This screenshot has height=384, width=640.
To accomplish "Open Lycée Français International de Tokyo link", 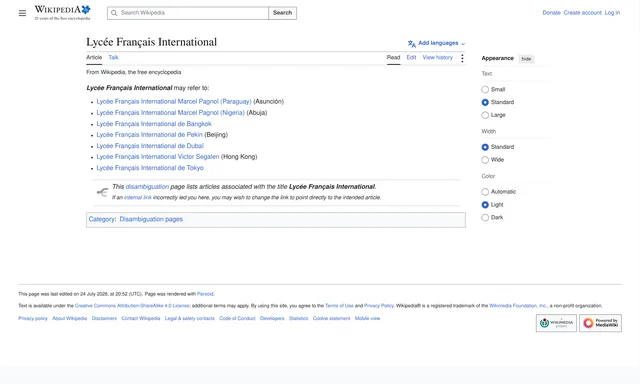I will tap(150, 168).
